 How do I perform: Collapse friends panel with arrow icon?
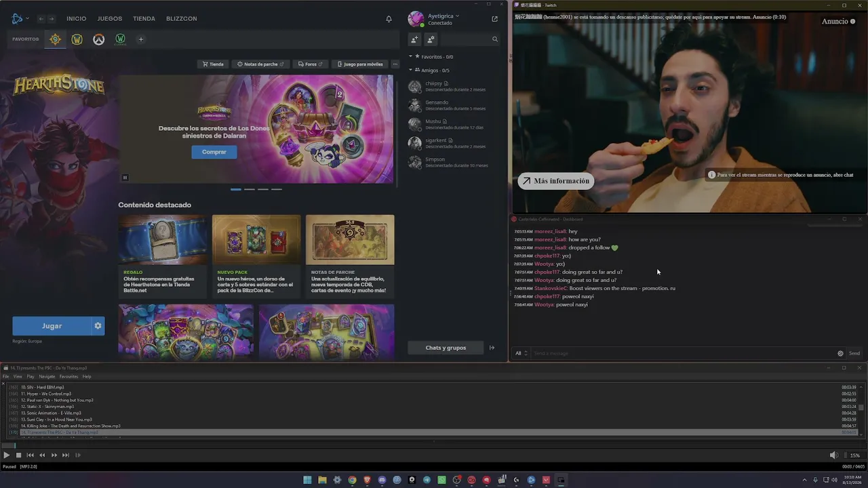click(x=492, y=348)
